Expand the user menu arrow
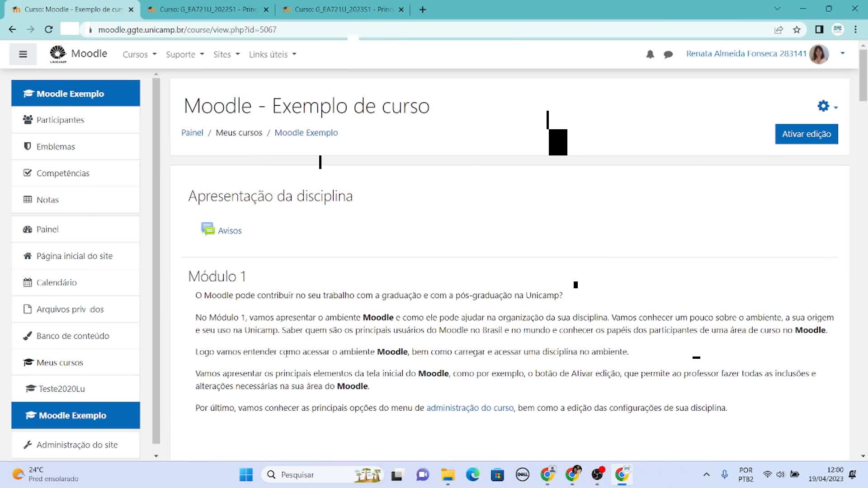The height and width of the screenshot is (488, 868). 842,53
